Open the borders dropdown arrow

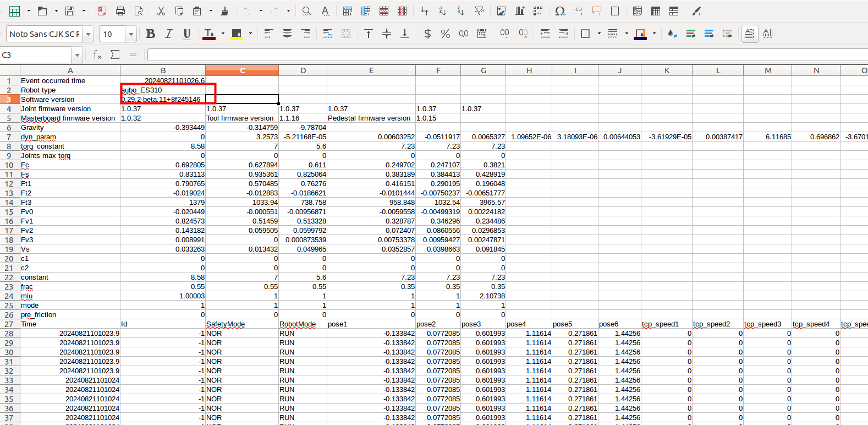click(599, 34)
